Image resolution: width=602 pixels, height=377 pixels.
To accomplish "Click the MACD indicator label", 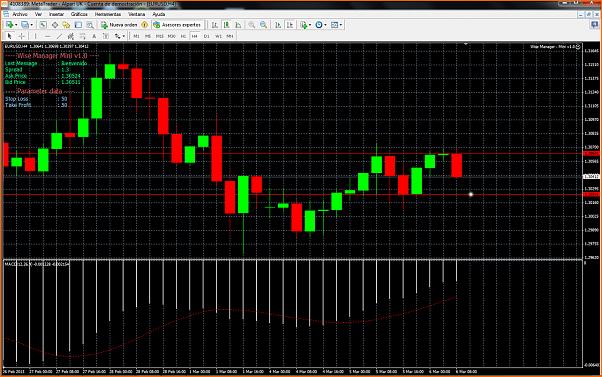I will [x=37, y=264].
